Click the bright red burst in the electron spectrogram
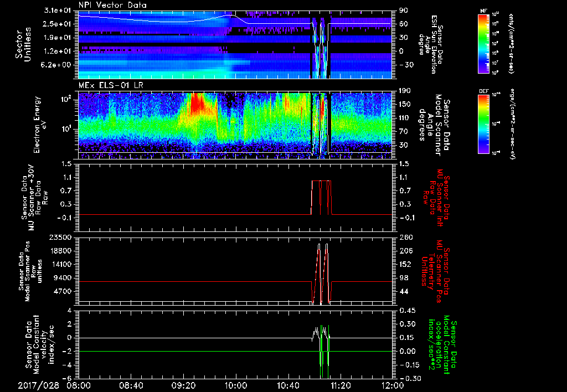 point(197,103)
